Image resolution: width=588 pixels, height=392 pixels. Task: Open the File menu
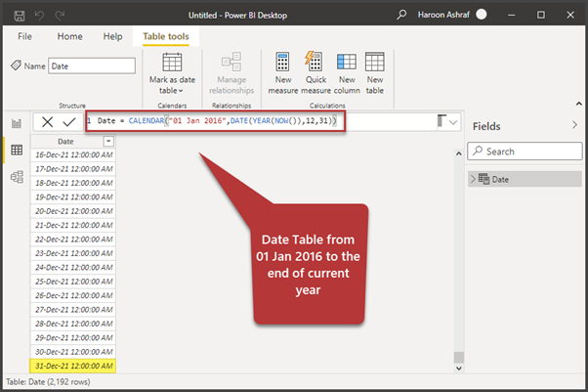pyautogui.click(x=24, y=36)
